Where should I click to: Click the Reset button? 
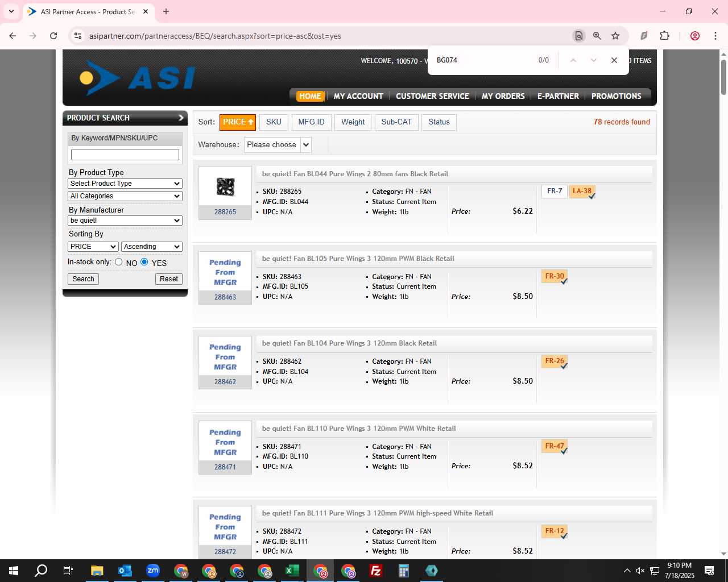click(x=169, y=279)
